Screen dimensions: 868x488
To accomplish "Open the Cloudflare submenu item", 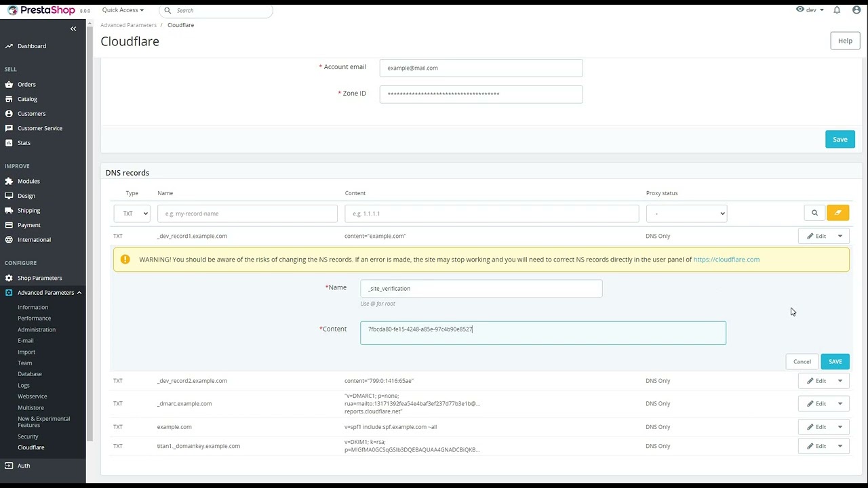I will [31, 447].
